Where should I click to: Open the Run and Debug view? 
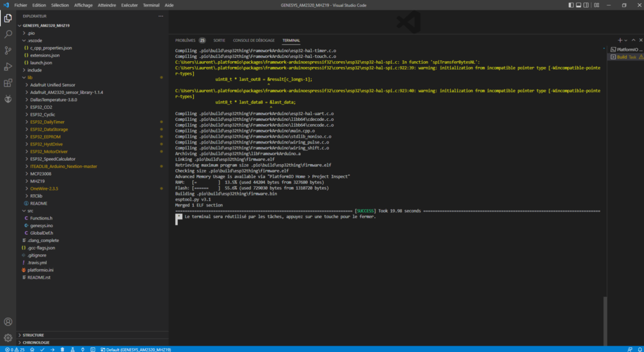pos(8,66)
